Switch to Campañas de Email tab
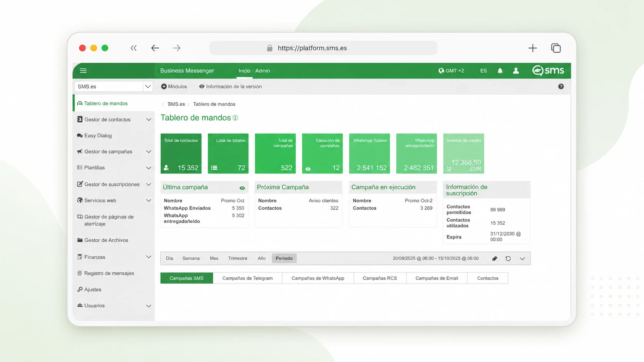 [x=437, y=278]
